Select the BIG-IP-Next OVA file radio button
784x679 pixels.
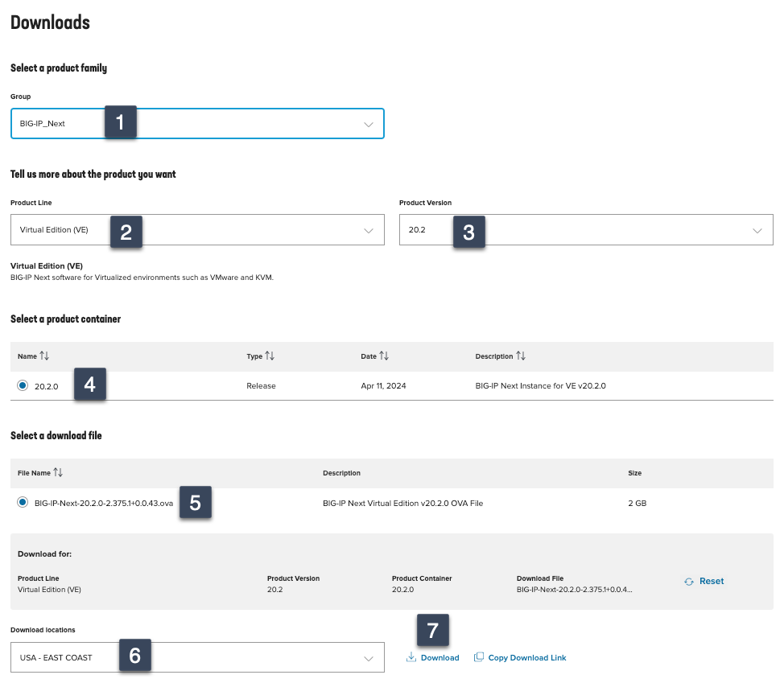pos(23,503)
